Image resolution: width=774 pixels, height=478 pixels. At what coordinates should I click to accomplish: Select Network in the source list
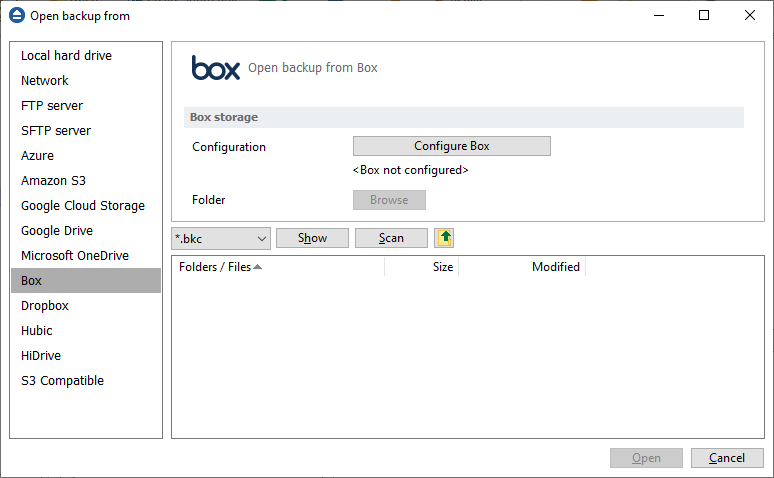[85, 80]
